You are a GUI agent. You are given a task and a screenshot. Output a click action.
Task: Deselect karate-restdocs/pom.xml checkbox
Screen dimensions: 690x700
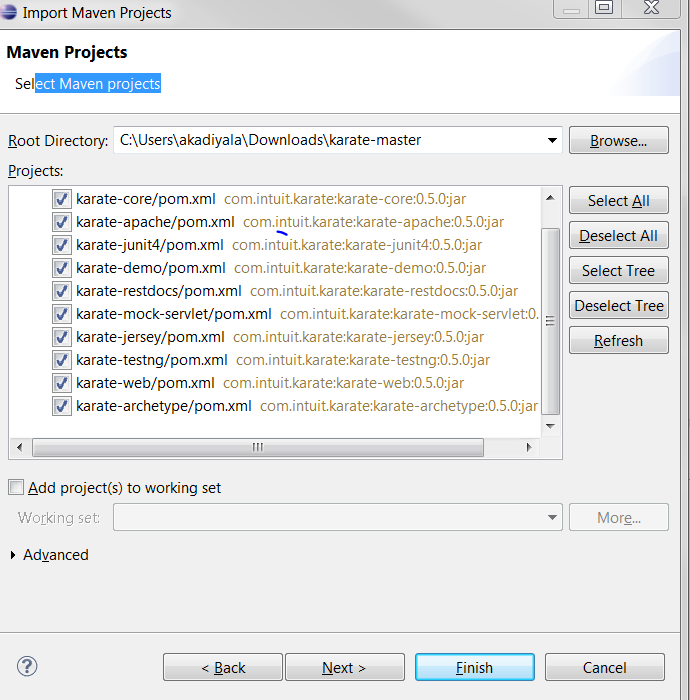(x=62, y=291)
